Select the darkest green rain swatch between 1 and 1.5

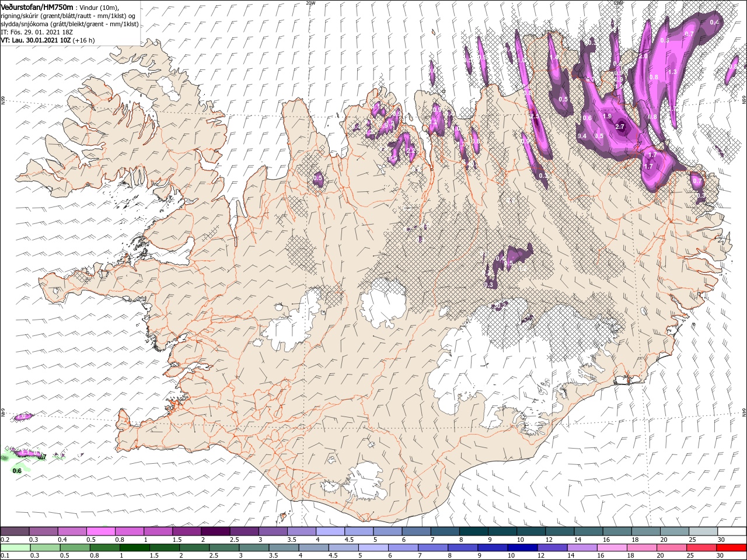tap(134, 548)
